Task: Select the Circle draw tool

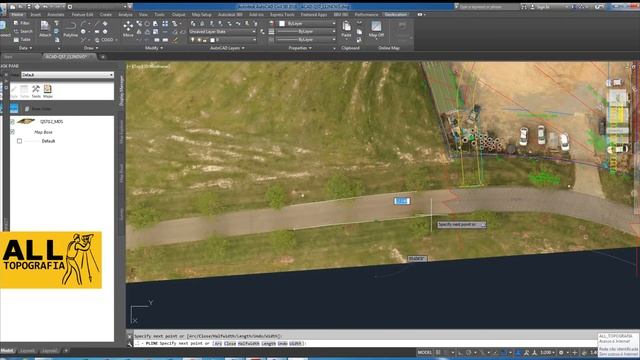Action: (83, 31)
